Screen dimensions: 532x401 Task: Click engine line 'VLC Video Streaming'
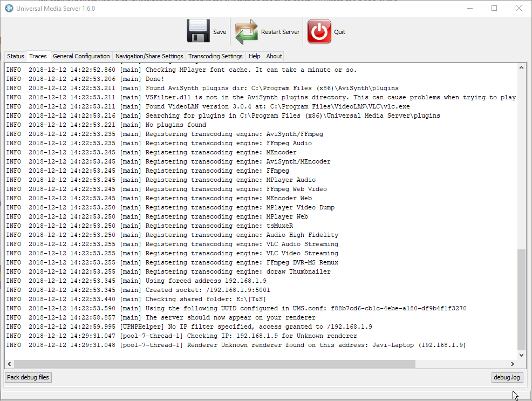pyautogui.click(x=172, y=253)
